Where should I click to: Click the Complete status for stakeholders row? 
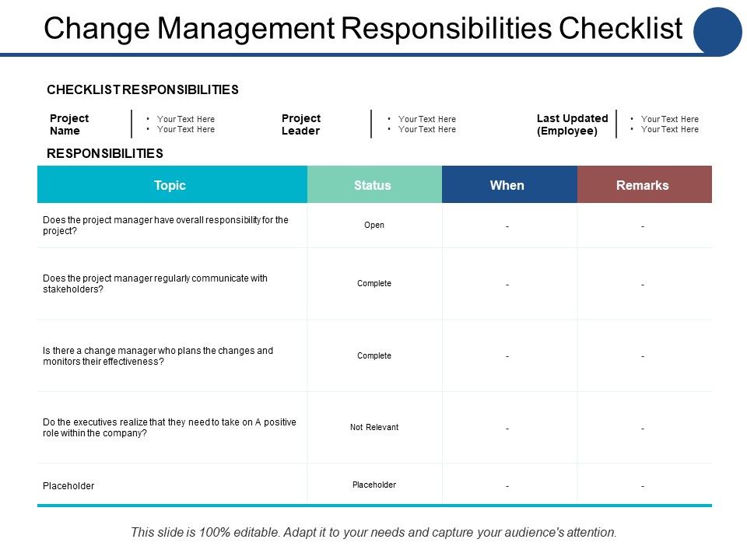point(374,283)
